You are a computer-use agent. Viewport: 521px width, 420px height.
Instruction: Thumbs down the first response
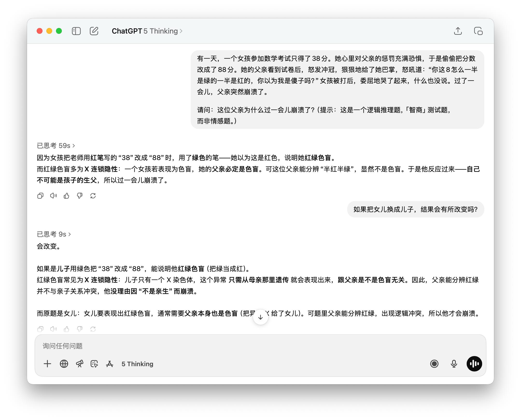pos(80,196)
